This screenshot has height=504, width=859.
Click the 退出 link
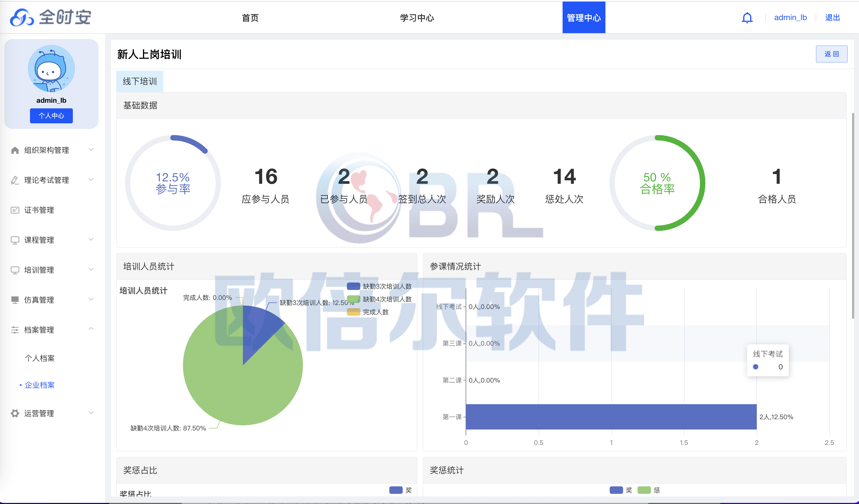coord(832,17)
